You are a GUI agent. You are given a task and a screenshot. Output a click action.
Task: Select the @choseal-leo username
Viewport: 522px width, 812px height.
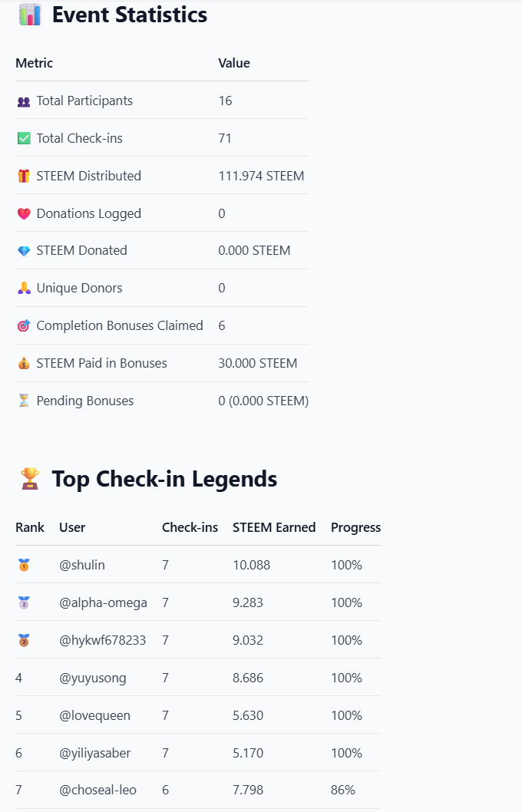[98, 791]
